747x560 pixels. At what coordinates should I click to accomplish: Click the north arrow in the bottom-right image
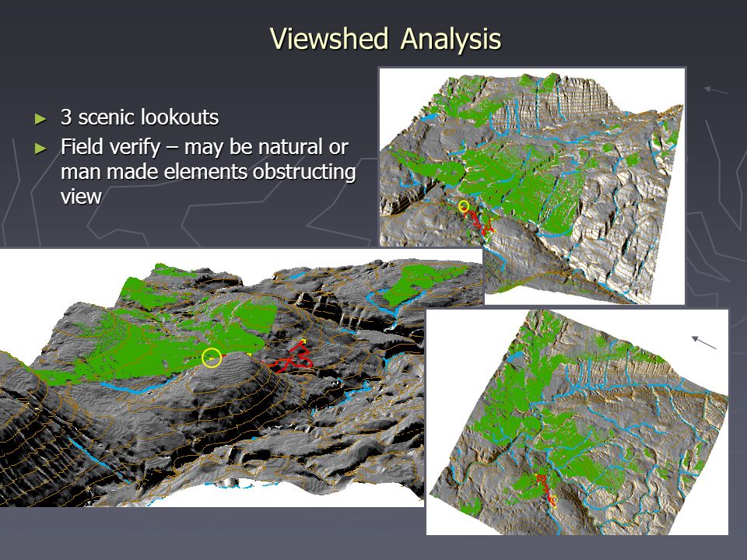click(704, 342)
